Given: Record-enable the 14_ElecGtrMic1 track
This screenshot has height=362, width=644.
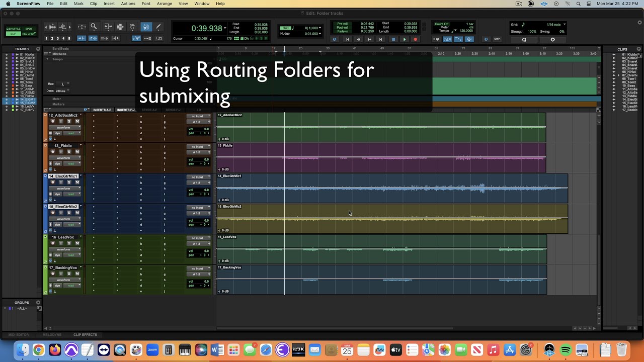Looking at the screenshot, I should 52,182.
